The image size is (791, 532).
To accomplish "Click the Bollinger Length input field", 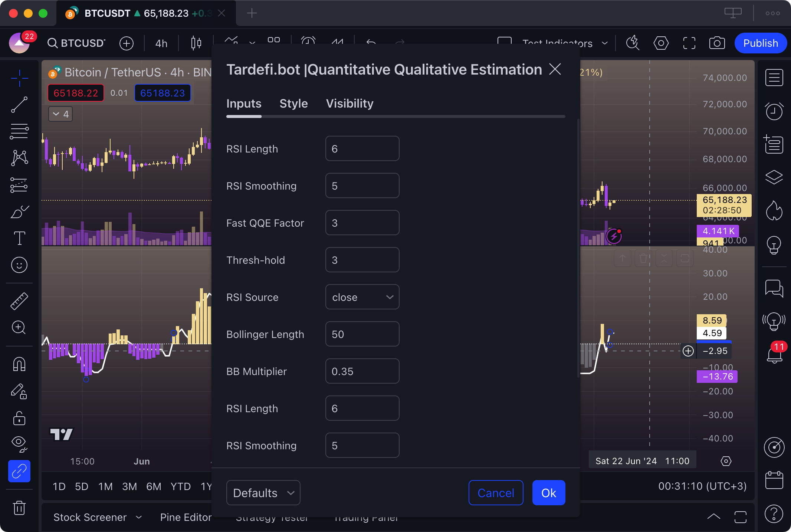I will 362,334.
